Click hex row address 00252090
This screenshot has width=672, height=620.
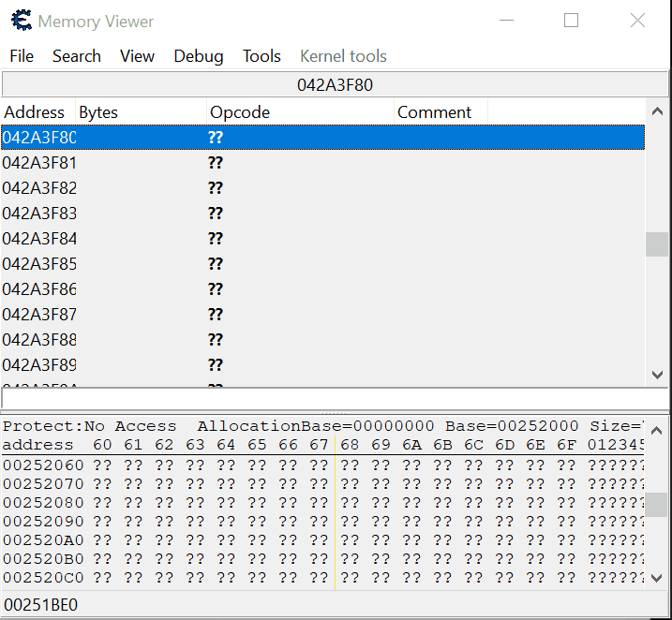point(43,521)
